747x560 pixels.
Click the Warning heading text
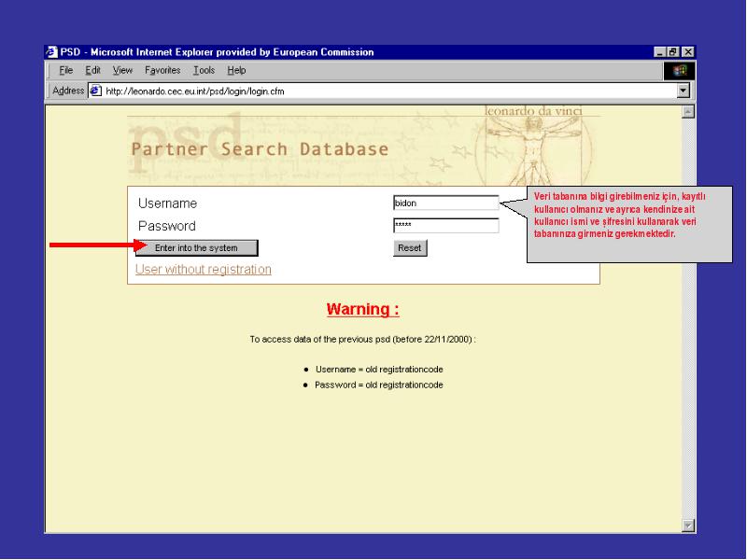pos(363,310)
